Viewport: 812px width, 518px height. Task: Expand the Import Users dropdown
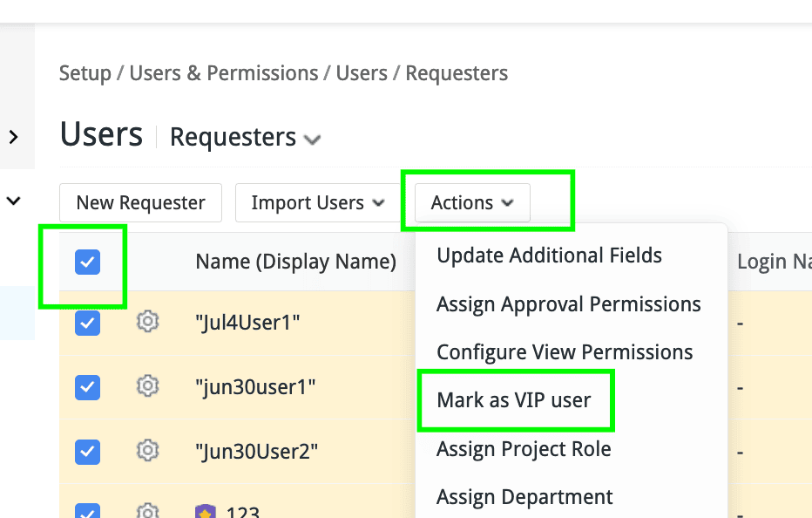click(x=317, y=202)
